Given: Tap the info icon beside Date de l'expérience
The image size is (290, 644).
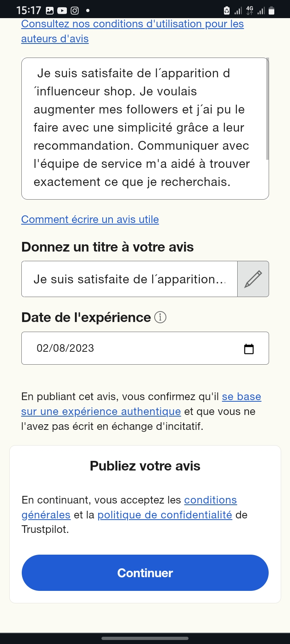Looking at the screenshot, I should (160, 318).
